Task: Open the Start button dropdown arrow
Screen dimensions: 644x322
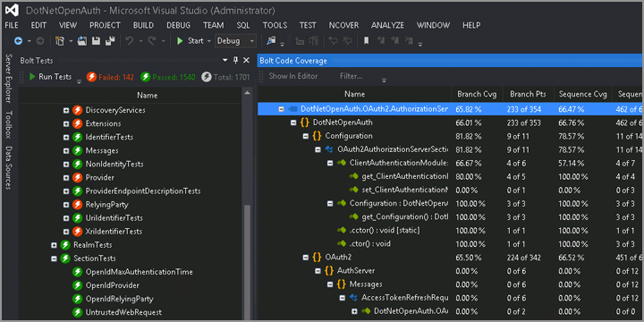Action: [208, 41]
